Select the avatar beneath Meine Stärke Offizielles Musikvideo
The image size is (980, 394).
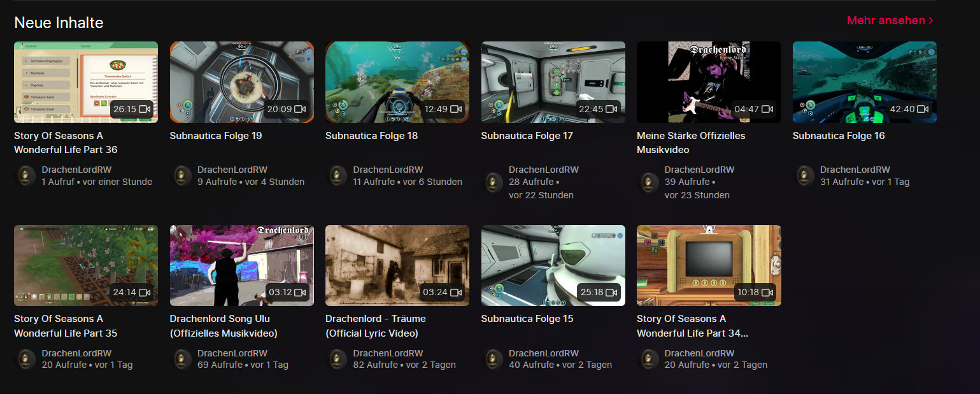649,183
